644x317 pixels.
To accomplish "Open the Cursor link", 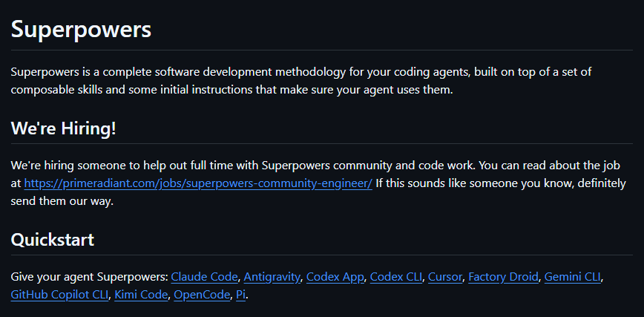I will pyautogui.click(x=445, y=277).
